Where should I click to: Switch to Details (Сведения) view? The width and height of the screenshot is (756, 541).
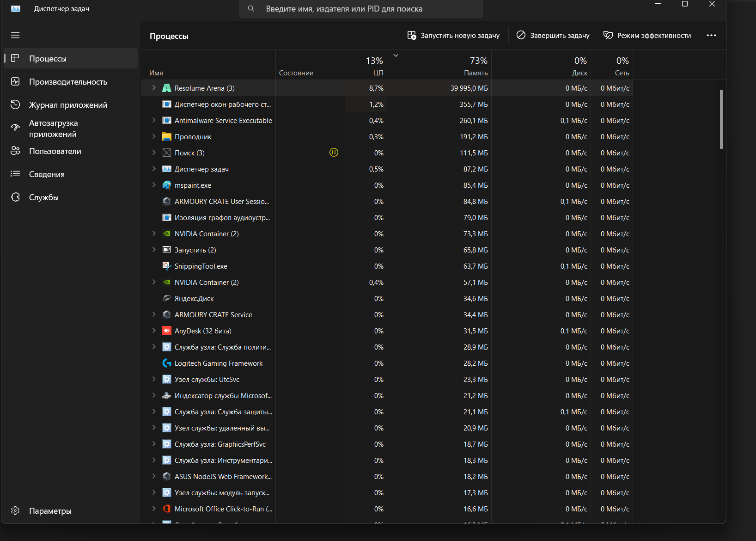[x=47, y=174]
